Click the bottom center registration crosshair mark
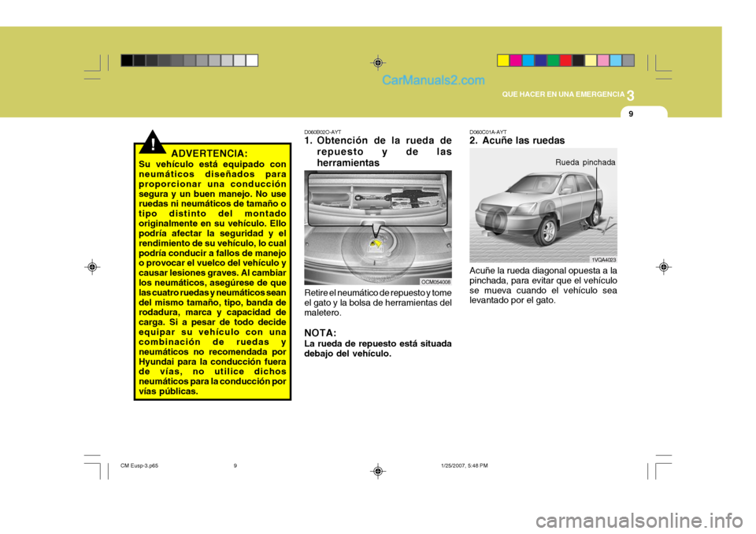This screenshot has width=756, height=534. 378,471
